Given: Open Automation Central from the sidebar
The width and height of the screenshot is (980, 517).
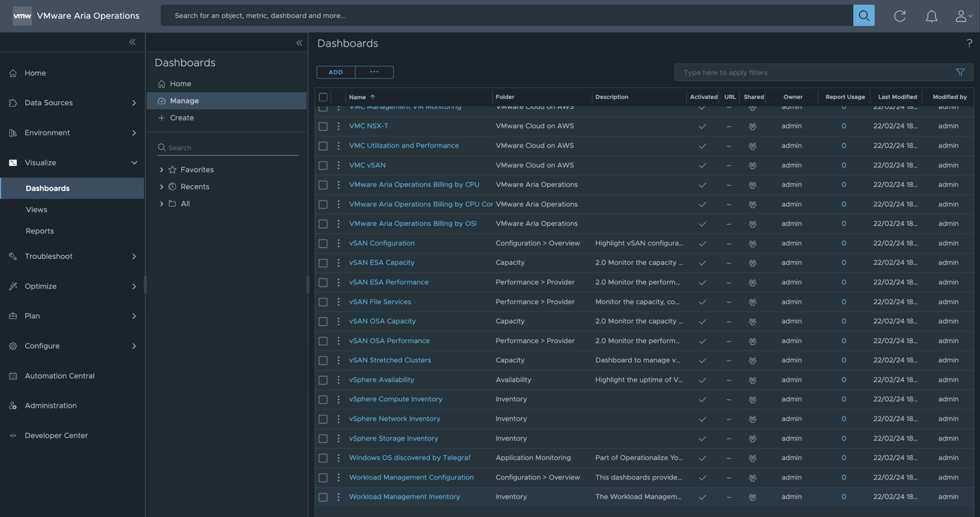Looking at the screenshot, I should [x=59, y=376].
